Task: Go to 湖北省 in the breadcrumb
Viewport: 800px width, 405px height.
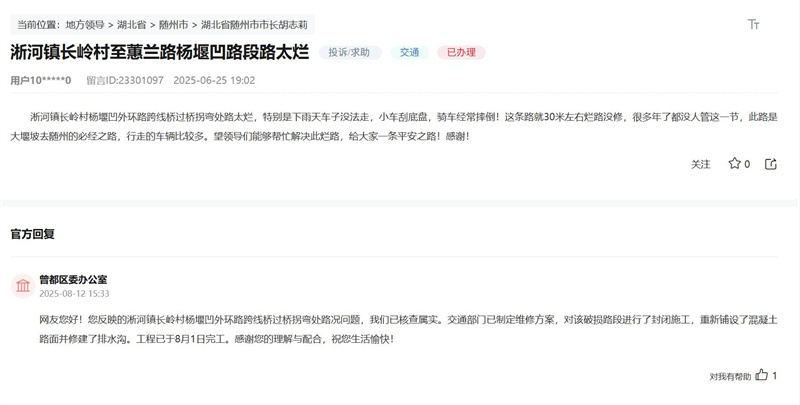Action: pos(132,23)
